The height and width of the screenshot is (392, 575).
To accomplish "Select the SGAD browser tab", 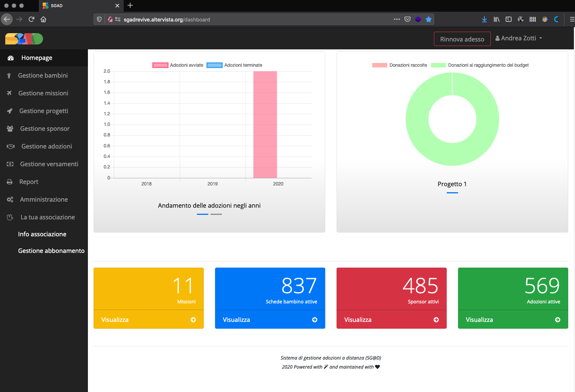I will tap(81, 6).
